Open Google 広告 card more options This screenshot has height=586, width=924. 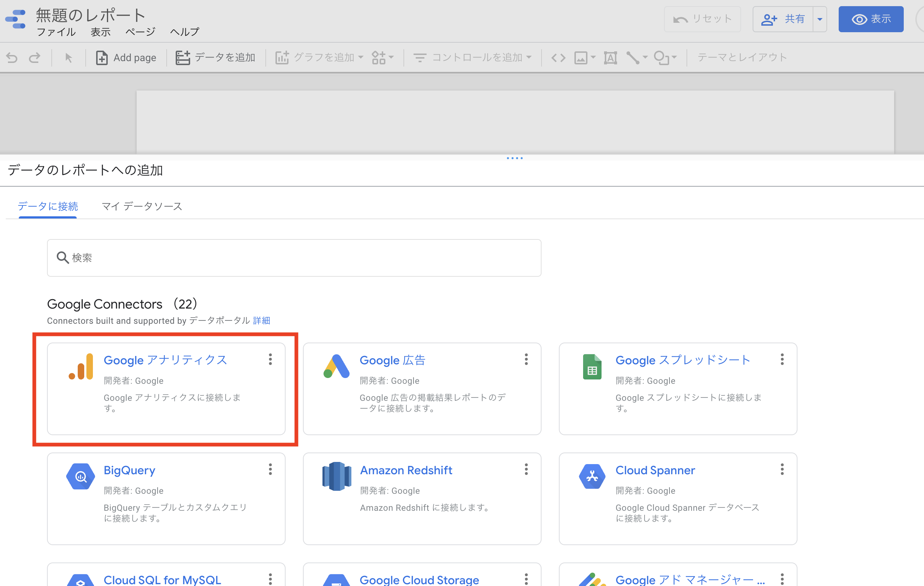point(526,360)
